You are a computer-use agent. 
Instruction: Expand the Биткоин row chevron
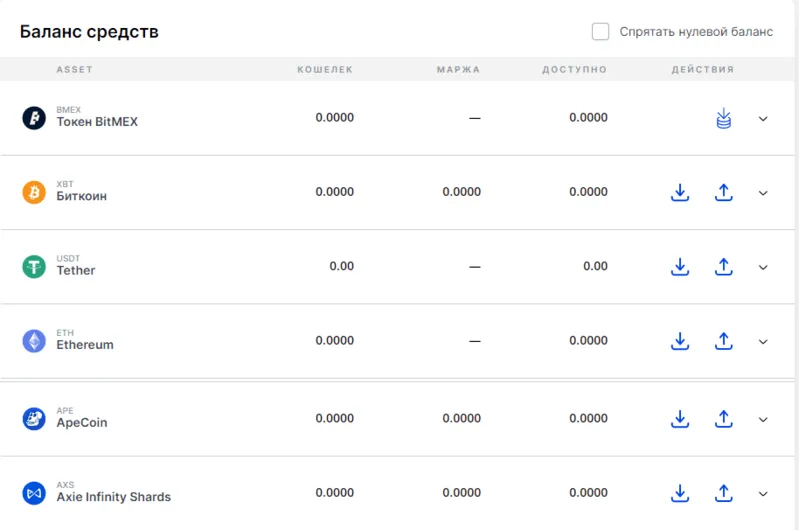(763, 193)
